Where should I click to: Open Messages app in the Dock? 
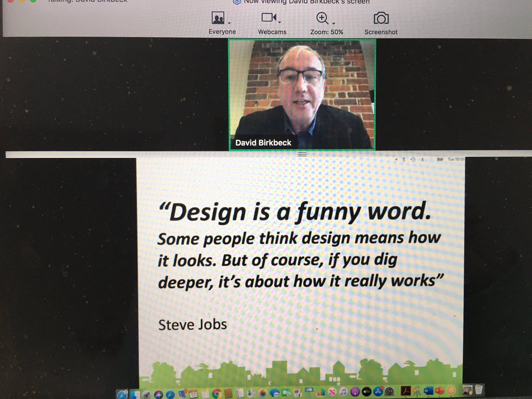(x=274, y=393)
